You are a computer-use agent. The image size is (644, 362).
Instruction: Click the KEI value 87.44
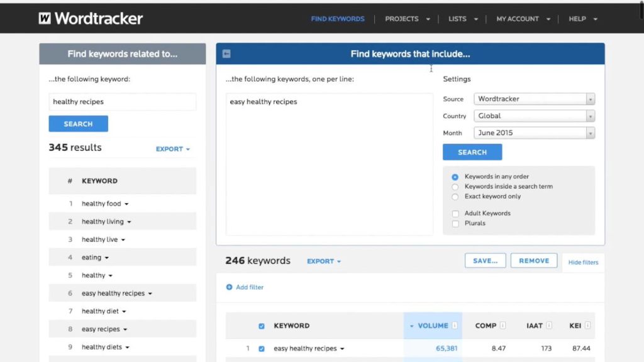pos(581,348)
